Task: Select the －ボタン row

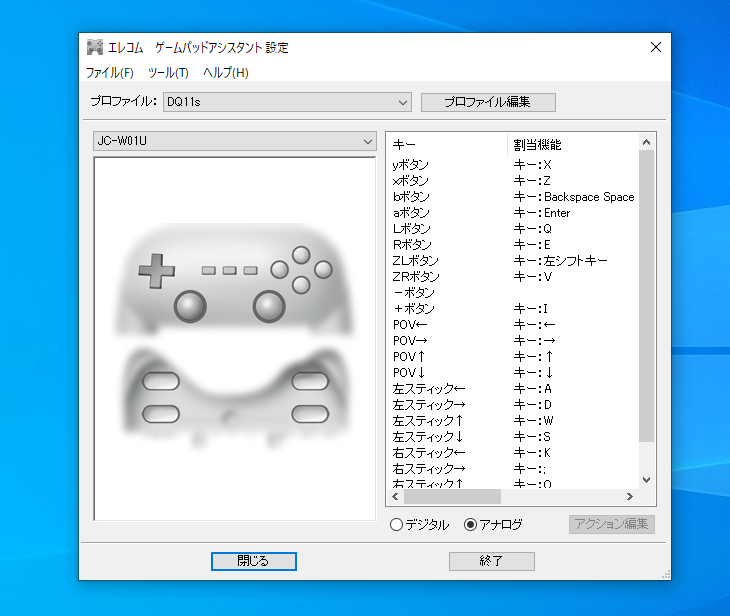Action: pyautogui.click(x=513, y=293)
